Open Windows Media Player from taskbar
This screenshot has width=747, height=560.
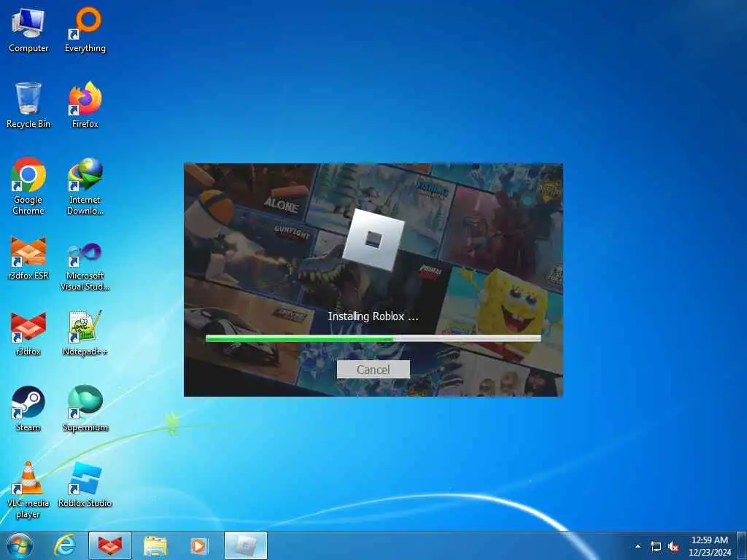pos(198,545)
